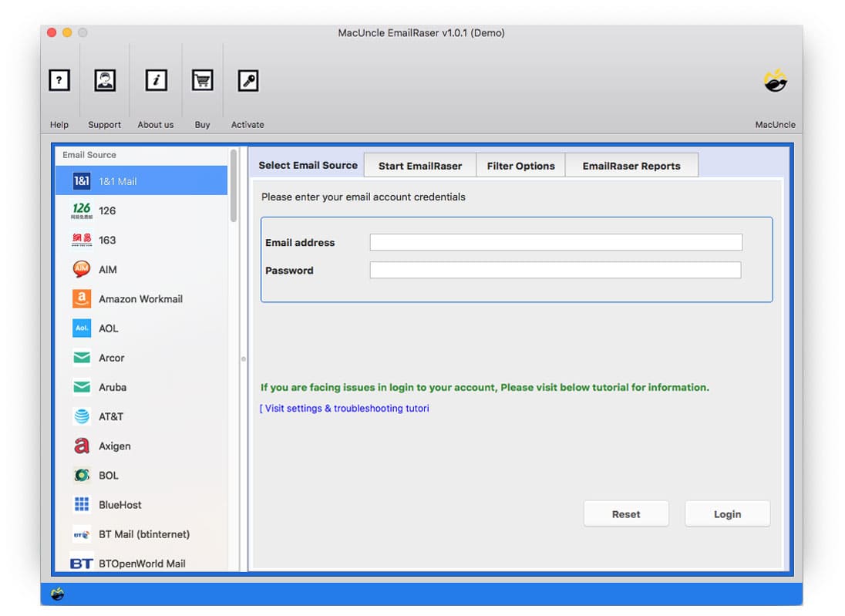Select the BlueHost email provider
The height and width of the screenshot is (616, 845).
coord(82,504)
